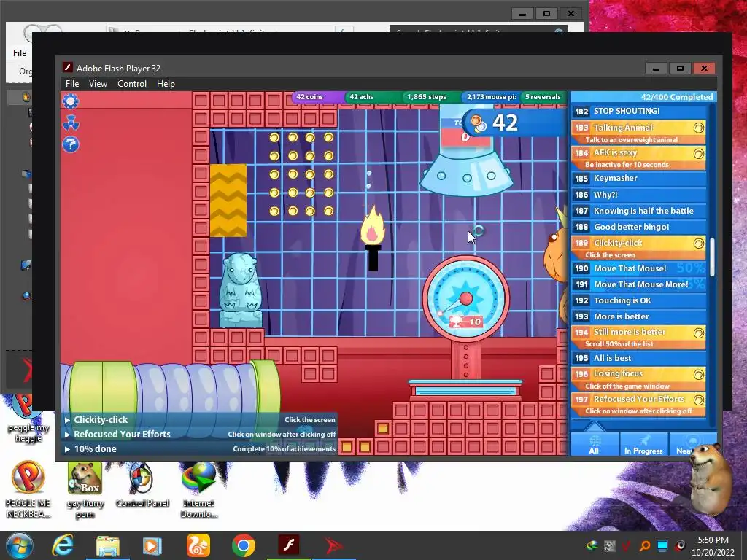Open the Windows Start menu orb
747x560 pixels.
click(20, 545)
